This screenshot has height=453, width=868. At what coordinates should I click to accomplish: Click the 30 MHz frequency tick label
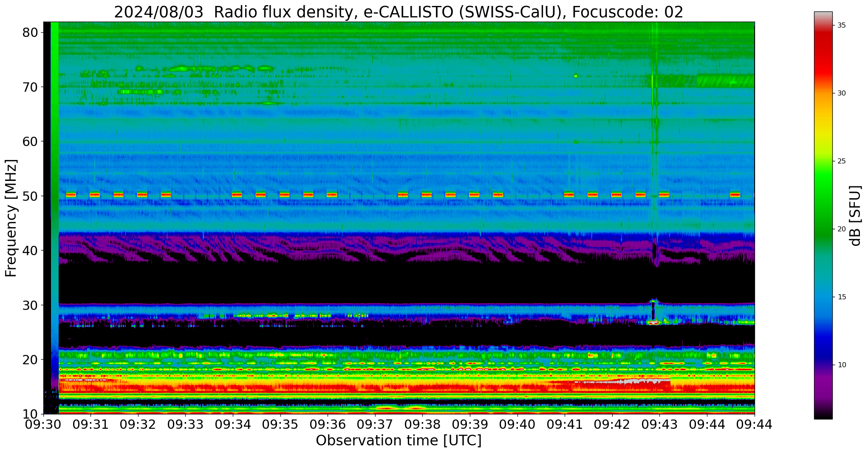tap(31, 305)
